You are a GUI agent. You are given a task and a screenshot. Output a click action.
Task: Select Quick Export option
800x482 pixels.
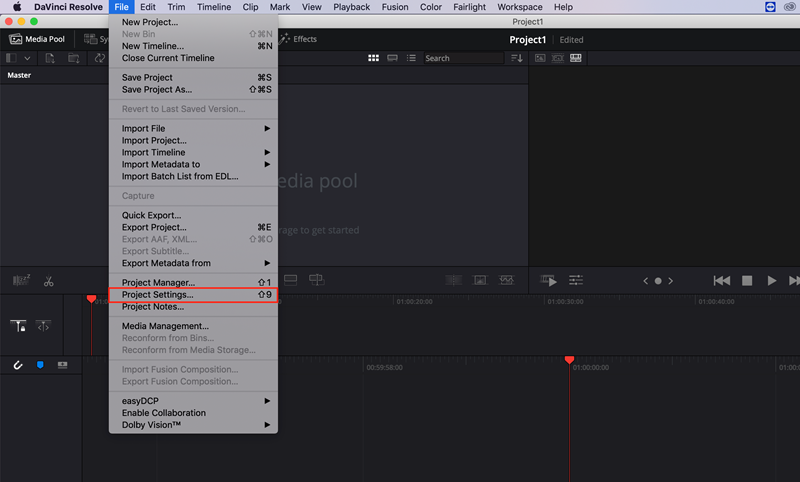tap(193, 215)
